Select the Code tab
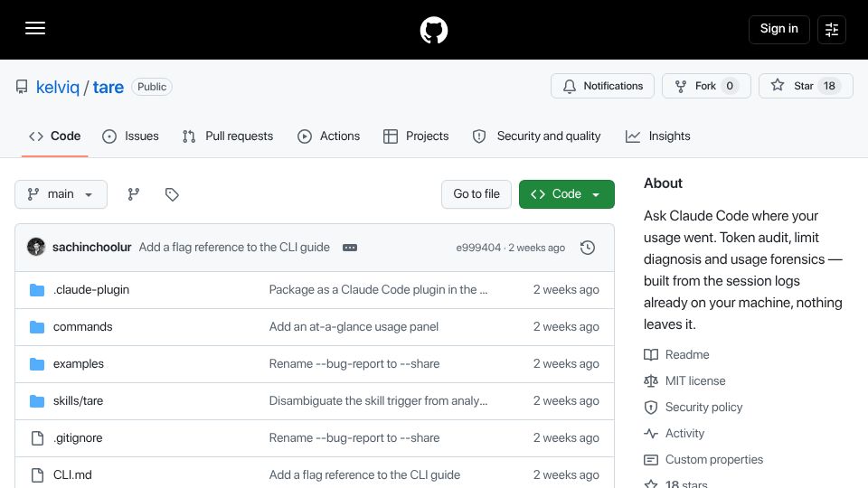 [x=55, y=136]
